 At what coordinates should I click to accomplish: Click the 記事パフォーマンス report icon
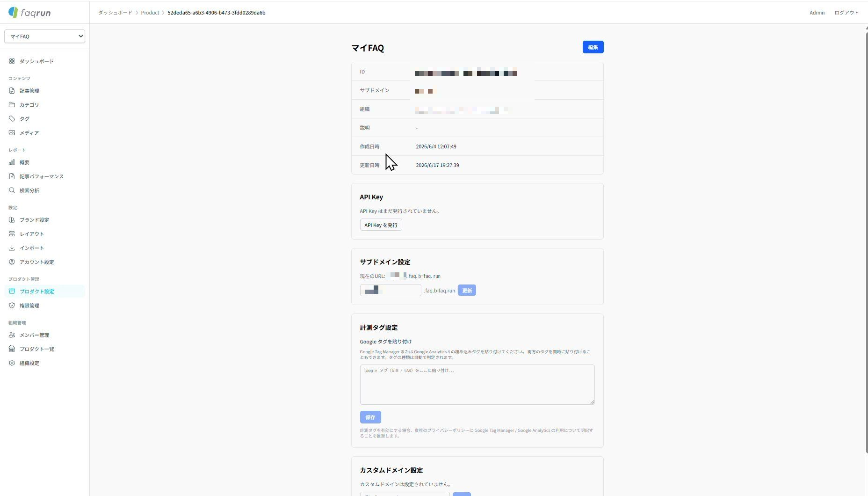[x=12, y=176]
